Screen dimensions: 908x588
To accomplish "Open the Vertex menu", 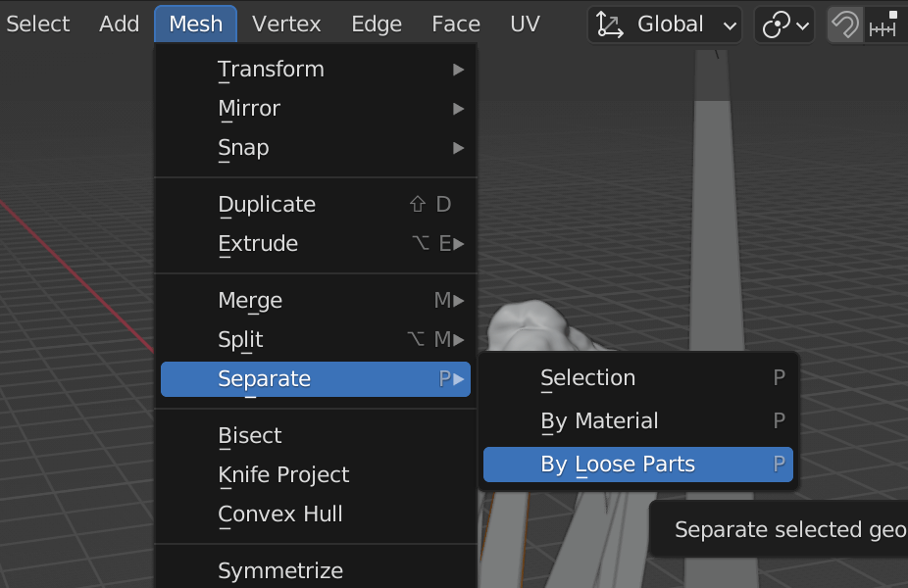I will (286, 24).
